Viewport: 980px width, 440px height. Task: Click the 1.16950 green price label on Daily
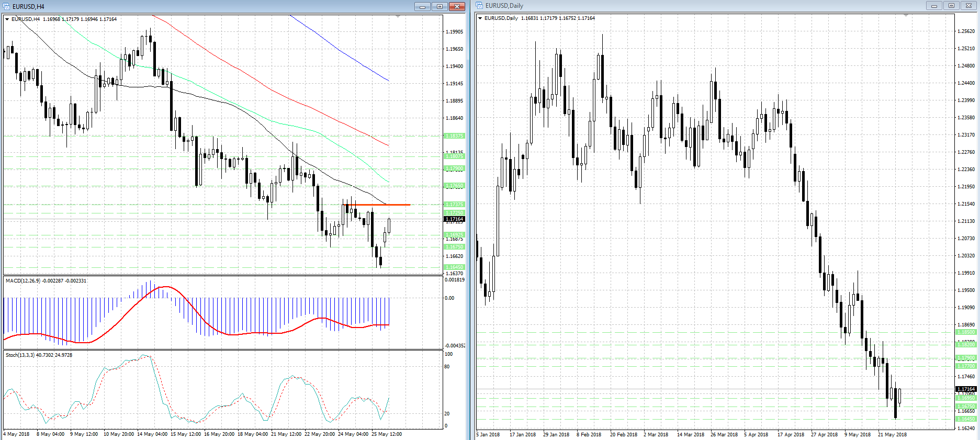[966, 398]
